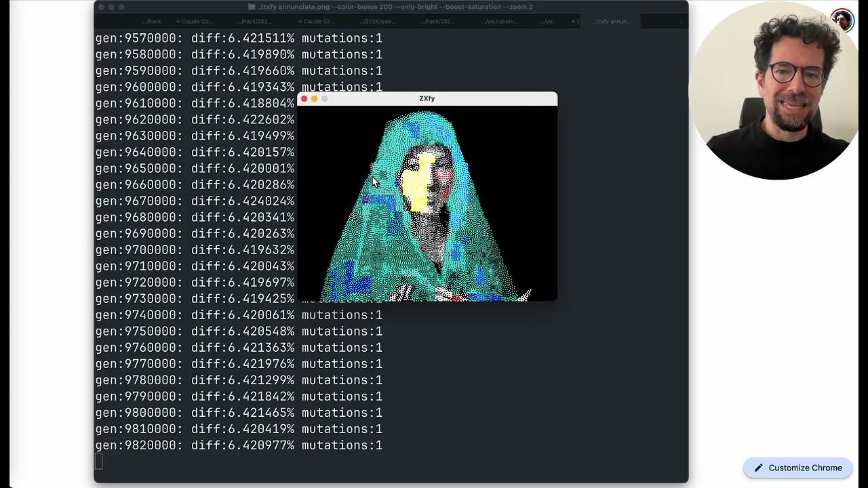Click the line gen:9740000 diff:6.420061%

[x=239, y=315]
